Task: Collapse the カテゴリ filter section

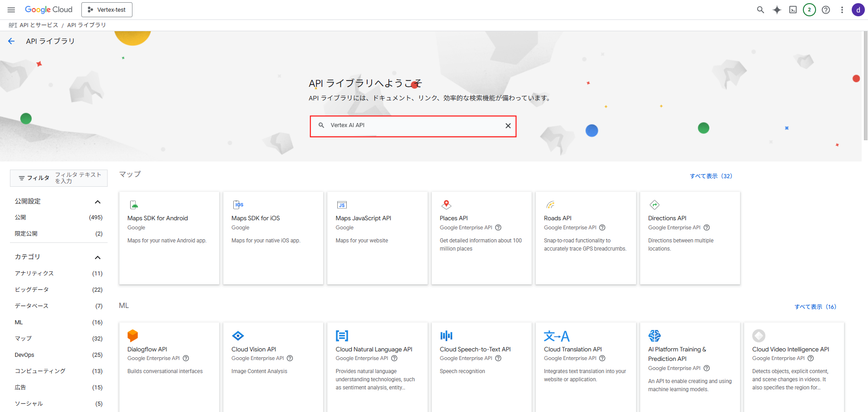Action: click(x=97, y=257)
